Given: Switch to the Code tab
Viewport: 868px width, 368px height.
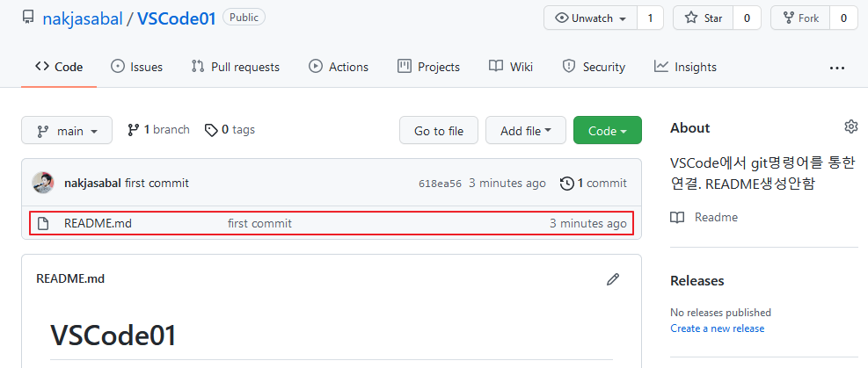Looking at the screenshot, I should tap(59, 67).
